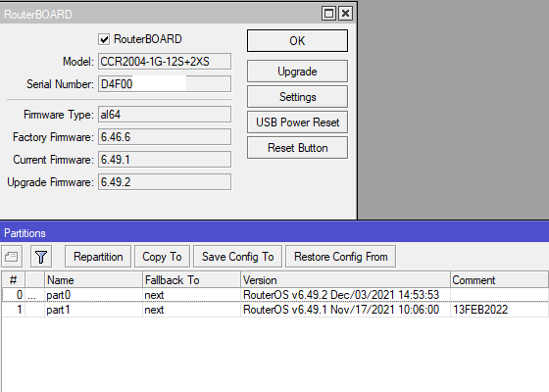Image resolution: width=549 pixels, height=392 pixels.
Task: Open the Reset Button dialog
Action: click(x=297, y=148)
